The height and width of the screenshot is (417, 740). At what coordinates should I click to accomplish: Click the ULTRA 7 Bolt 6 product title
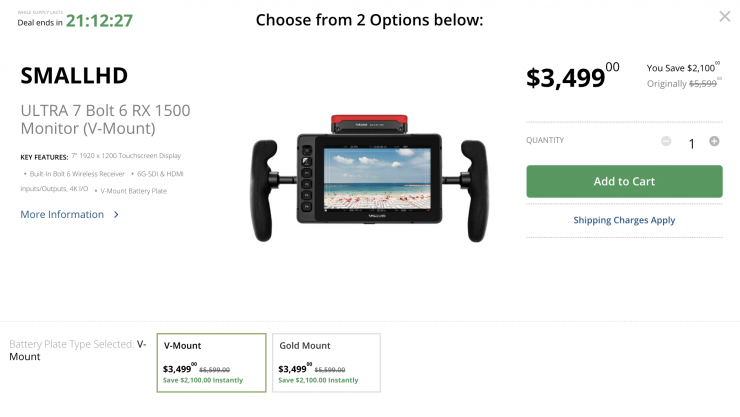click(105, 119)
